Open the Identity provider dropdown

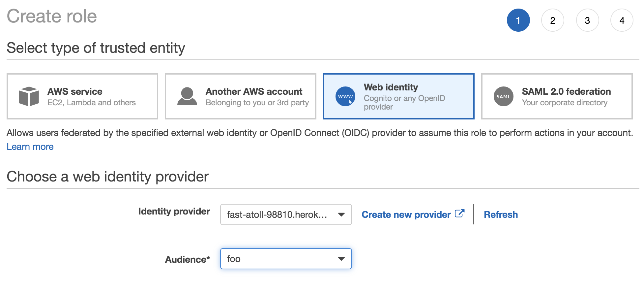click(x=286, y=214)
